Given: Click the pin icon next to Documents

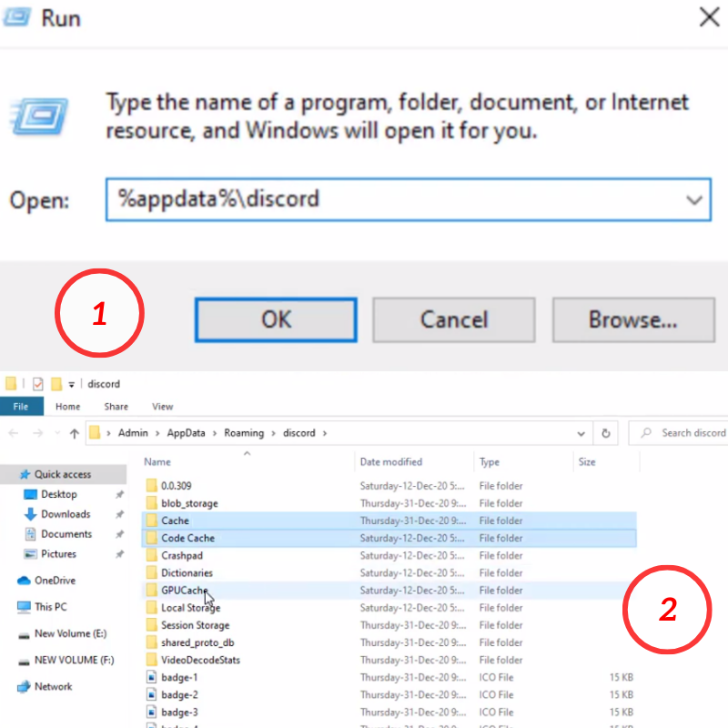Looking at the screenshot, I should click(x=120, y=534).
